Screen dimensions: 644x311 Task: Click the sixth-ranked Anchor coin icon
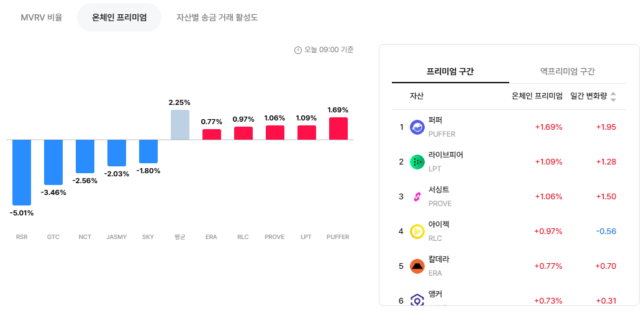tap(417, 300)
